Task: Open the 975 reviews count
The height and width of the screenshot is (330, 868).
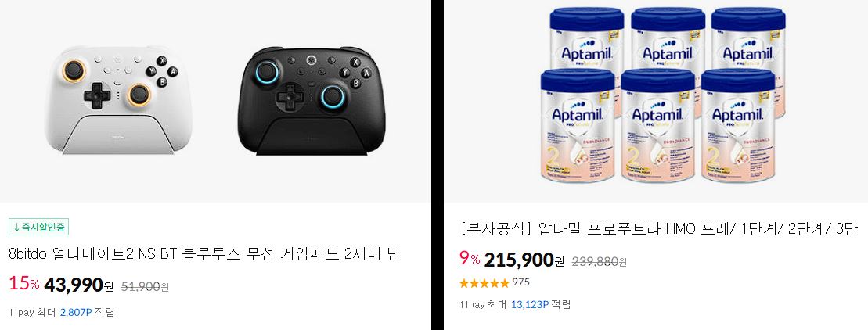Action: tap(521, 282)
